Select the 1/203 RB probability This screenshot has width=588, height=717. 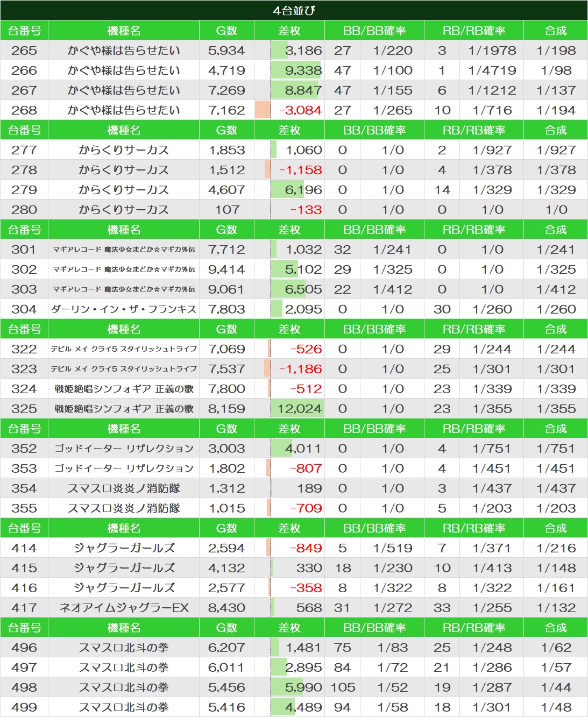[492, 508]
